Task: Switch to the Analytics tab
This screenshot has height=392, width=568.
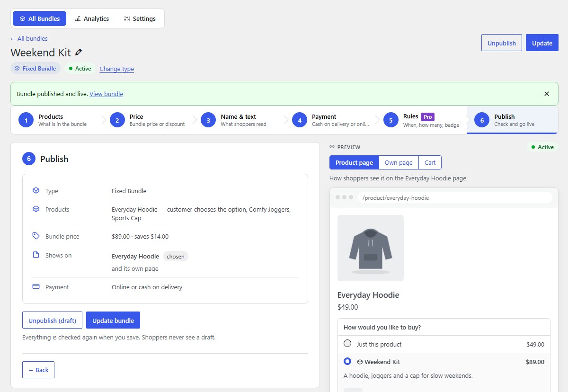Action: coord(92,18)
